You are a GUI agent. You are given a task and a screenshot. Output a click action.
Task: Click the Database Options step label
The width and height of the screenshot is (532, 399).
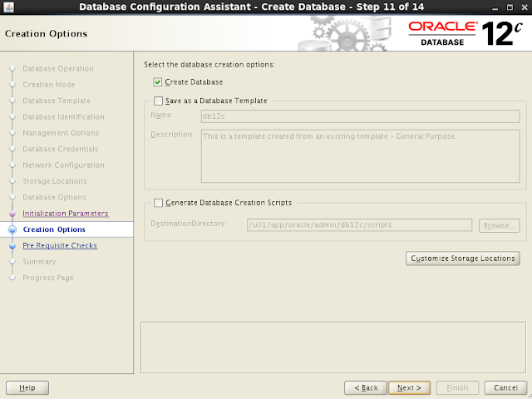54,198
